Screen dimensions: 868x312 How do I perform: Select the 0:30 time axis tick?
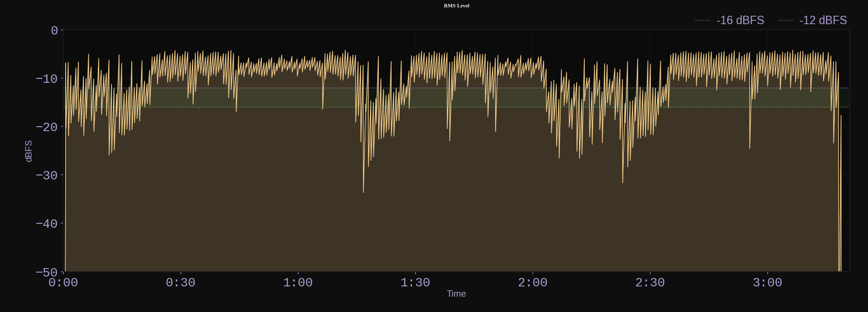[x=181, y=283]
